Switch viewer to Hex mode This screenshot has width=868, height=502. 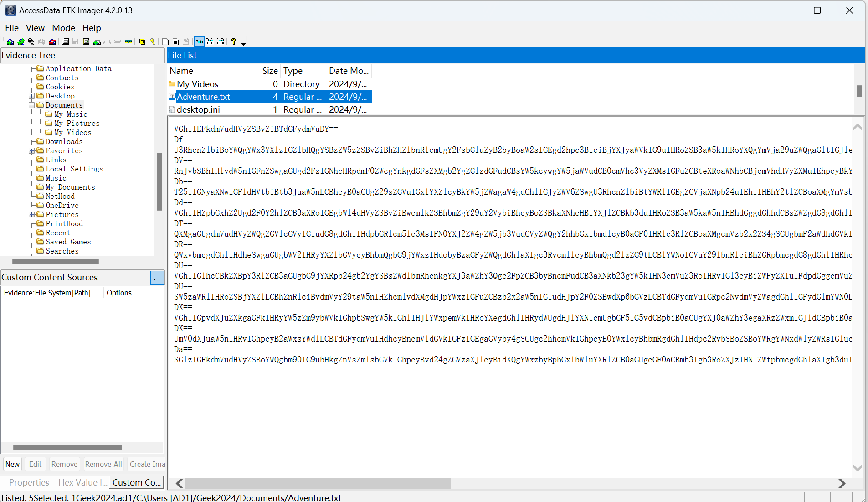[x=221, y=41]
